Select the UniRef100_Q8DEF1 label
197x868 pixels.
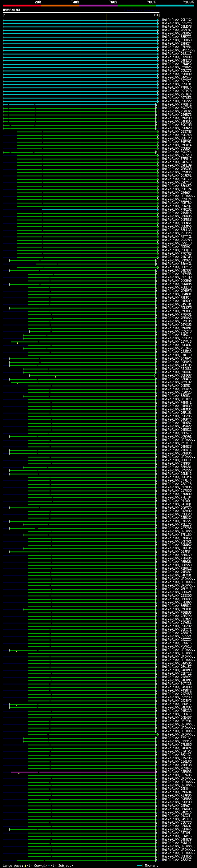point(176,460)
